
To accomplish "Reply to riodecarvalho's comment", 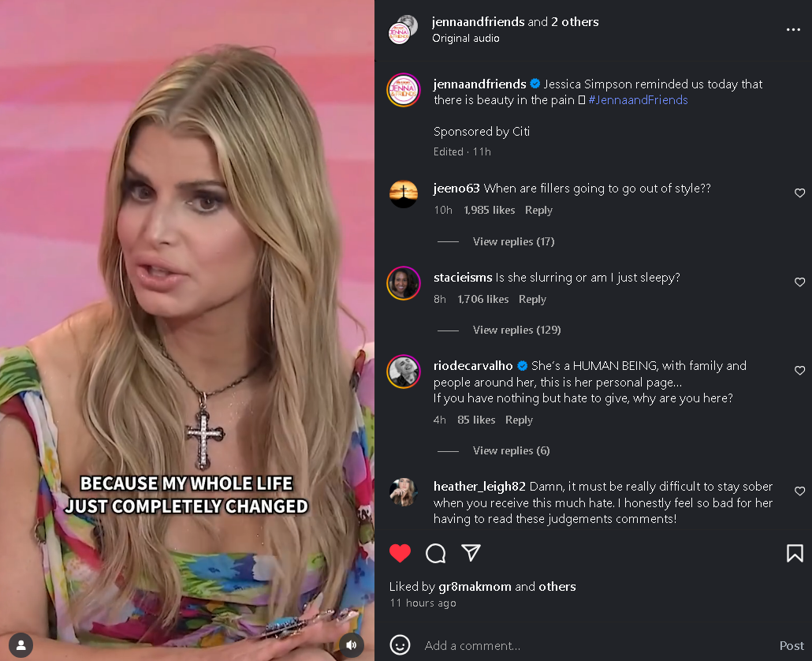I will coord(519,420).
